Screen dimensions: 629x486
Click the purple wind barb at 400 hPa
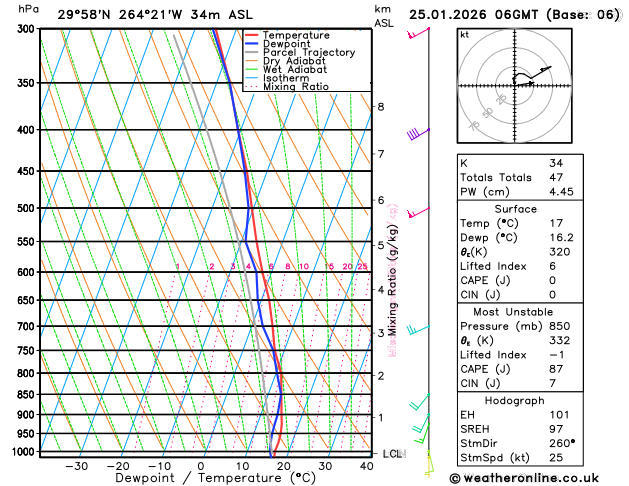(418, 134)
